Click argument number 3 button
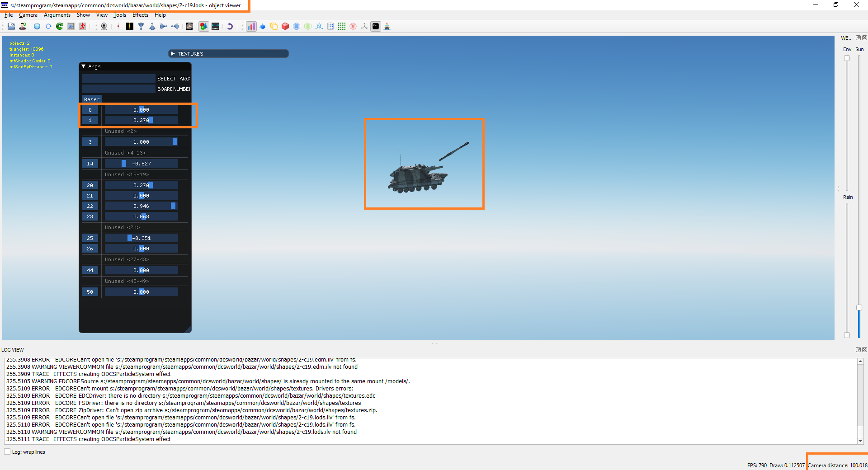This screenshot has width=868, height=470. click(90, 142)
